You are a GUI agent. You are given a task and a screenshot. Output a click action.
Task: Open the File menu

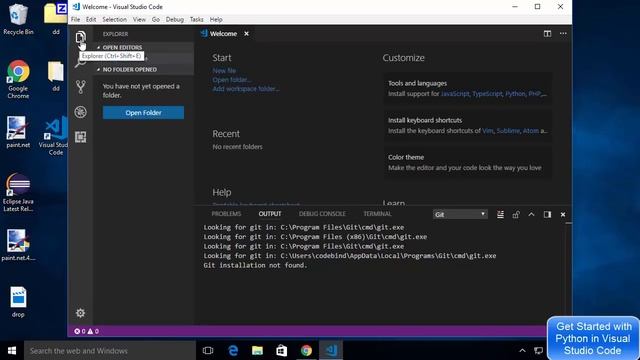[x=76, y=19]
